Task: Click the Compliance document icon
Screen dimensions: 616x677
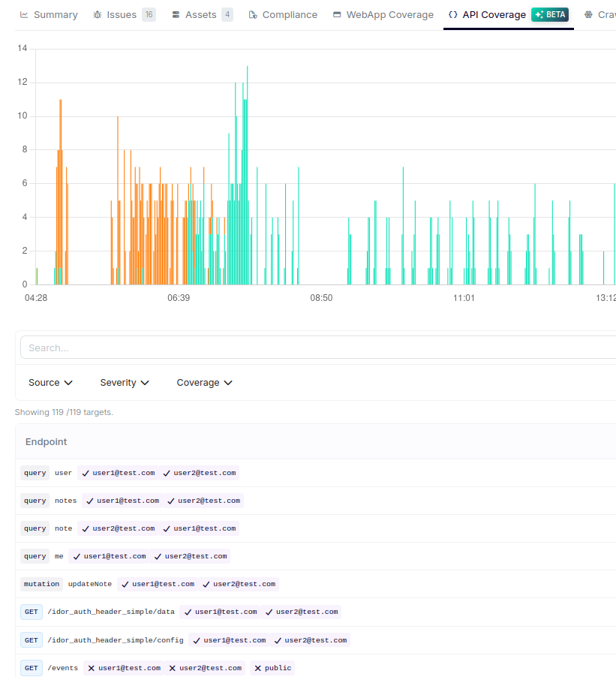Action: [253, 14]
